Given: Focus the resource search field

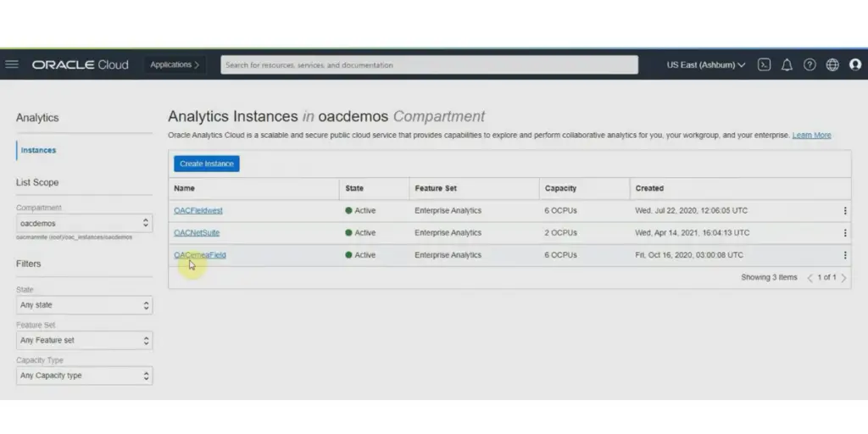Looking at the screenshot, I should [429, 64].
